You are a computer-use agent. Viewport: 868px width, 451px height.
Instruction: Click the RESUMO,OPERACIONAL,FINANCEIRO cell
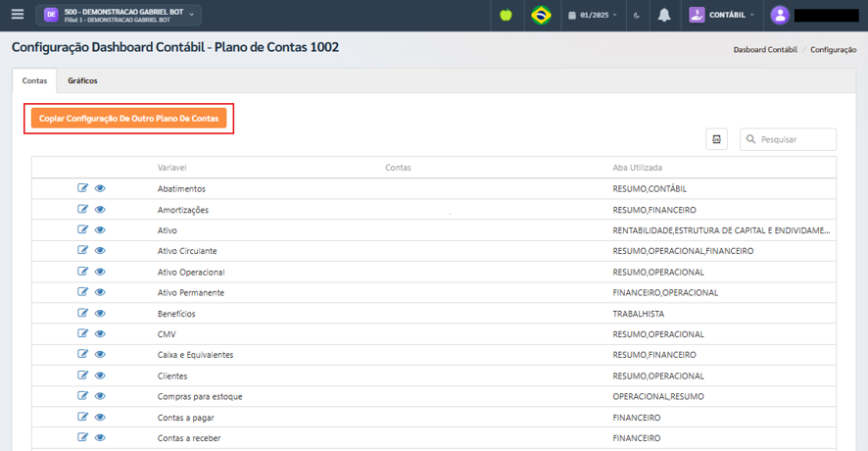tap(683, 251)
